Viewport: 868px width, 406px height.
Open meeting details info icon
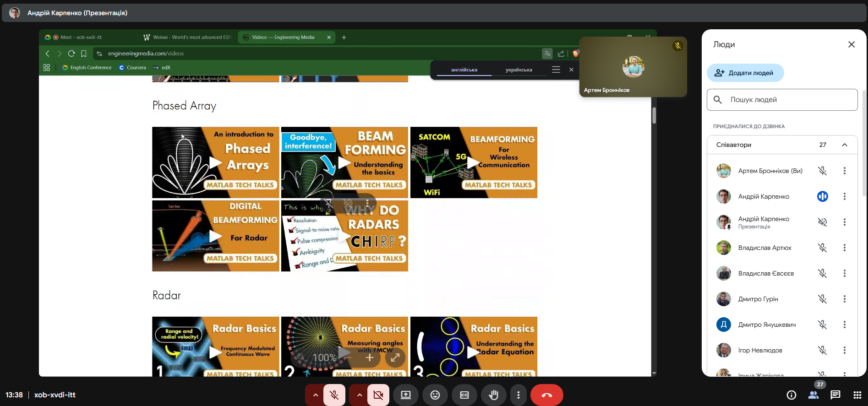(x=791, y=395)
